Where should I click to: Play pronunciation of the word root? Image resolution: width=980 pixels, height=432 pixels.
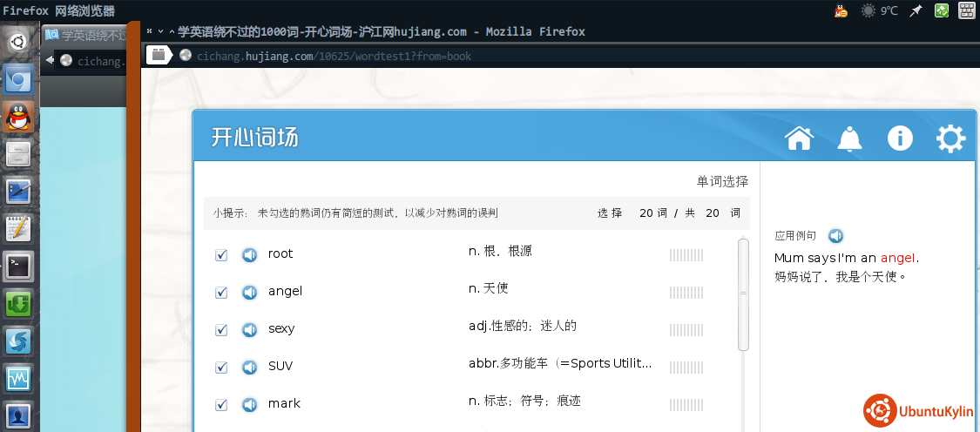[x=250, y=254]
